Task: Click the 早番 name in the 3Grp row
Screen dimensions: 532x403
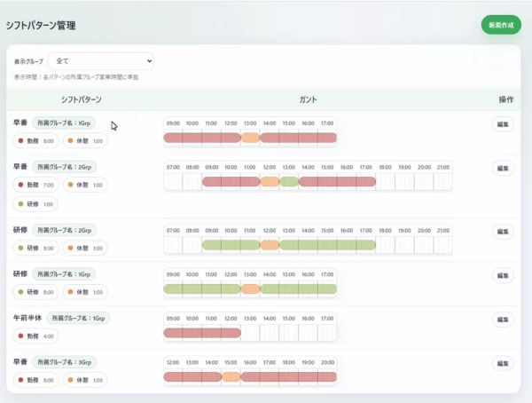Action: pos(20,362)
